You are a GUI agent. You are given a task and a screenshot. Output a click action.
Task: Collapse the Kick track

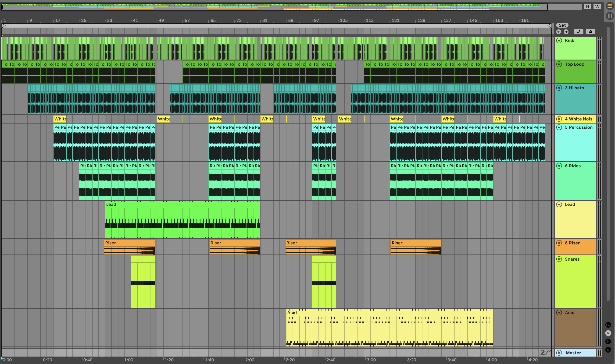tap(559, 41)
